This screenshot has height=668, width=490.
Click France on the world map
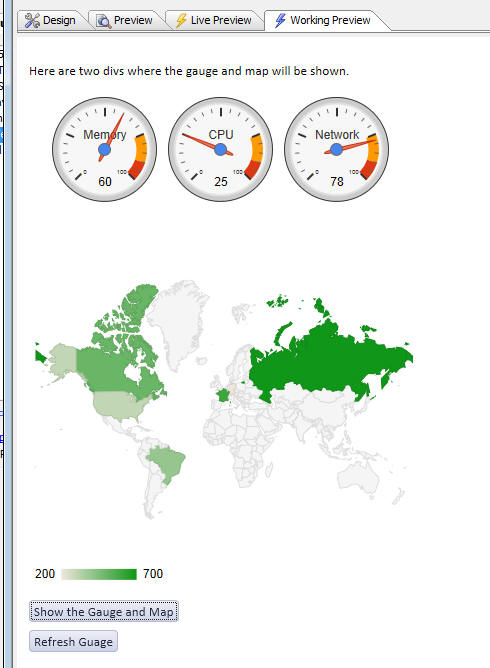pyautogui.click(x=222, y=395)
